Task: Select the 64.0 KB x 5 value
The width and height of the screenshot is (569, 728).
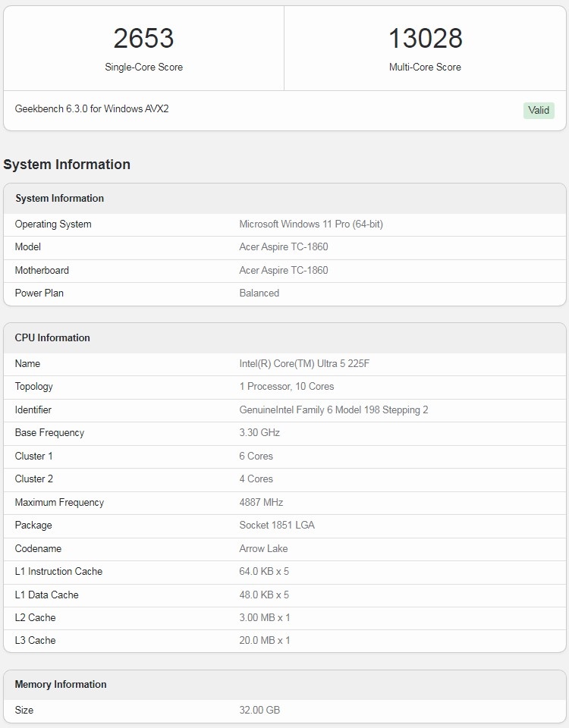Action: [264, 571]
